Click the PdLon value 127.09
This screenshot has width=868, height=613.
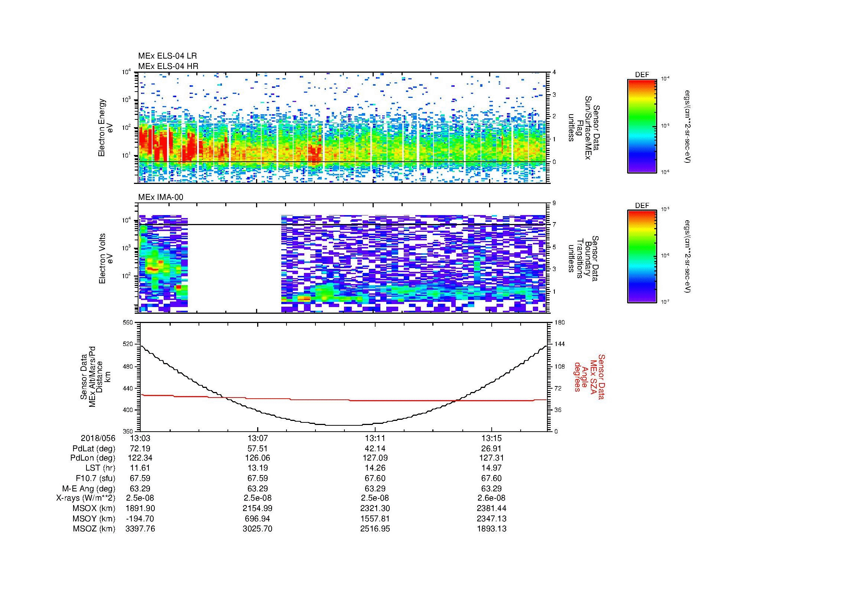click(375, 458)
